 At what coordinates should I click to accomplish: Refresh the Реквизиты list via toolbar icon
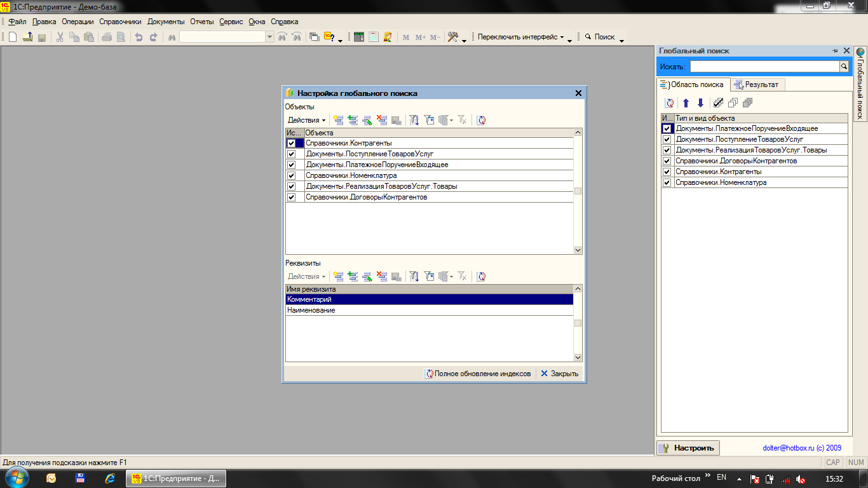(481, 276)
